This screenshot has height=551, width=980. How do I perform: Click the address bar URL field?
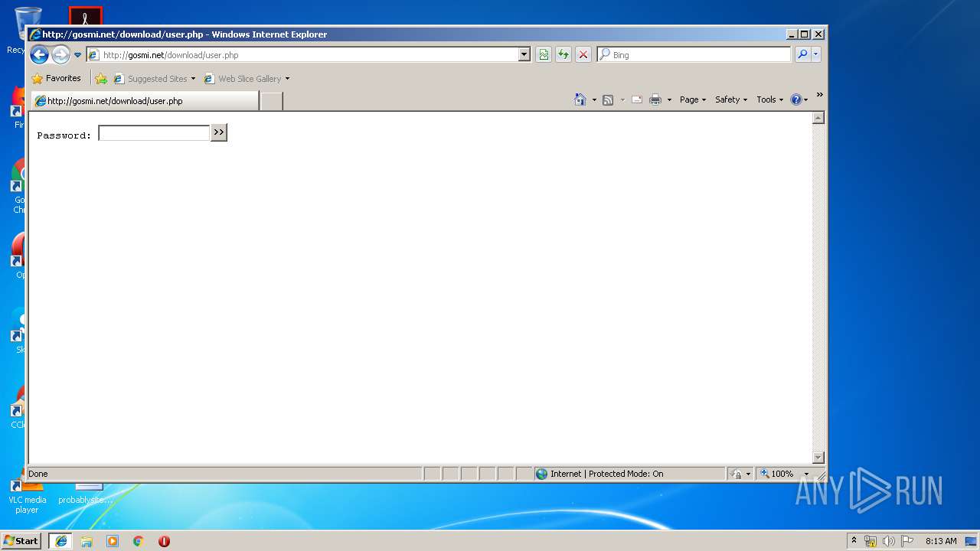302,55
